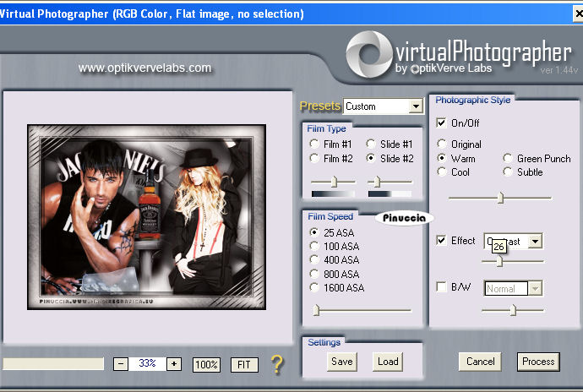Click the slide gradient swatch bar

(390, 193)
